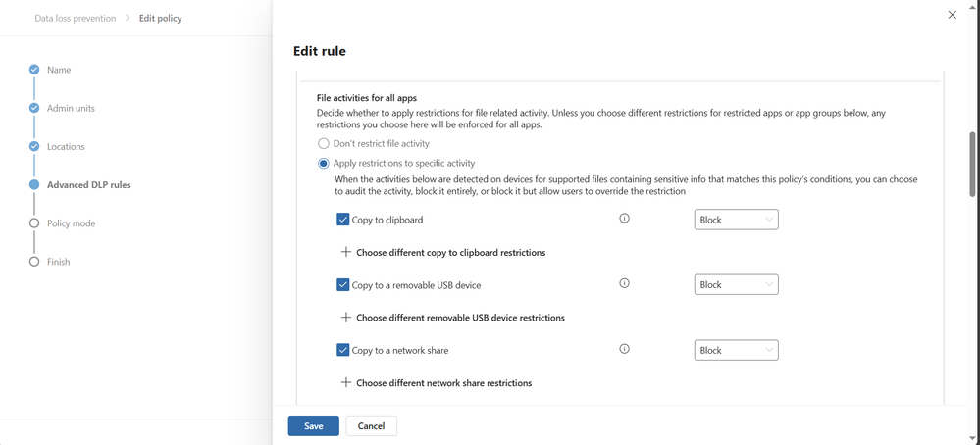Viewport: 980px width, 445px height.
Task: Click the Locations step checkmark icon
Action: pos(34,146)
